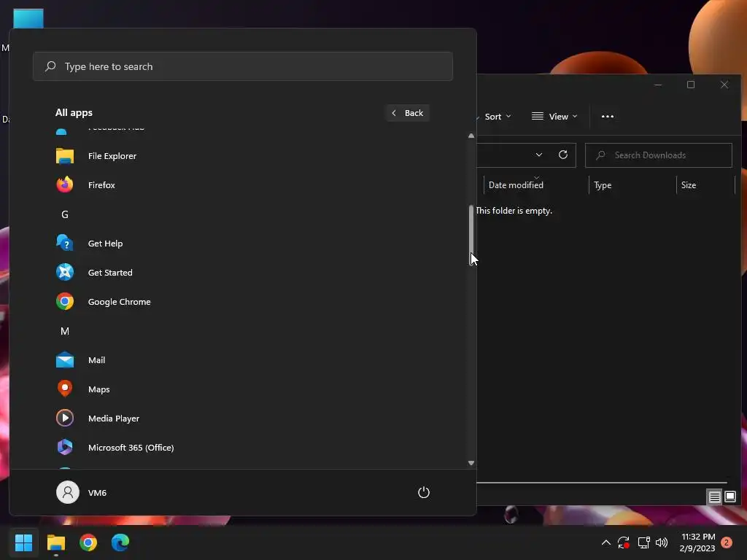Open Google Chrome from the taskbar
The height and width of the screenshot is (560, 747).
[x=88, y=542]
